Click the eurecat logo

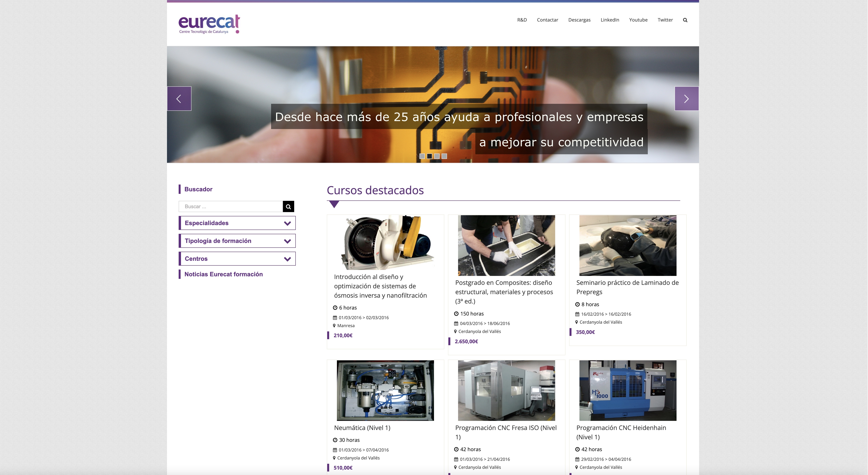point(209,24)
